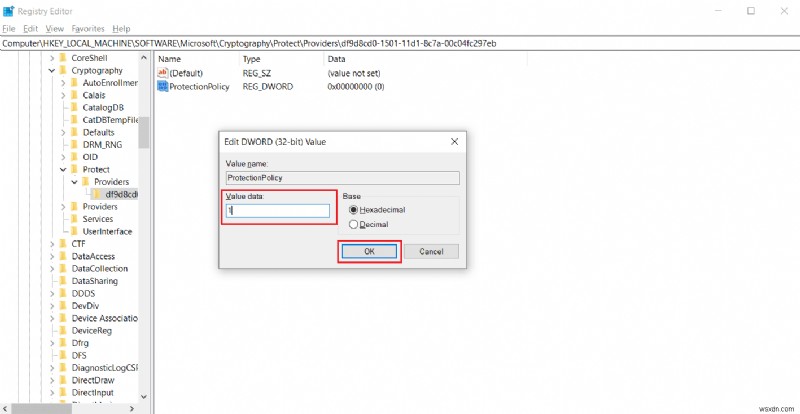
Task: Click the Registry Editor app icon in title bar
Action: point(8,11)
